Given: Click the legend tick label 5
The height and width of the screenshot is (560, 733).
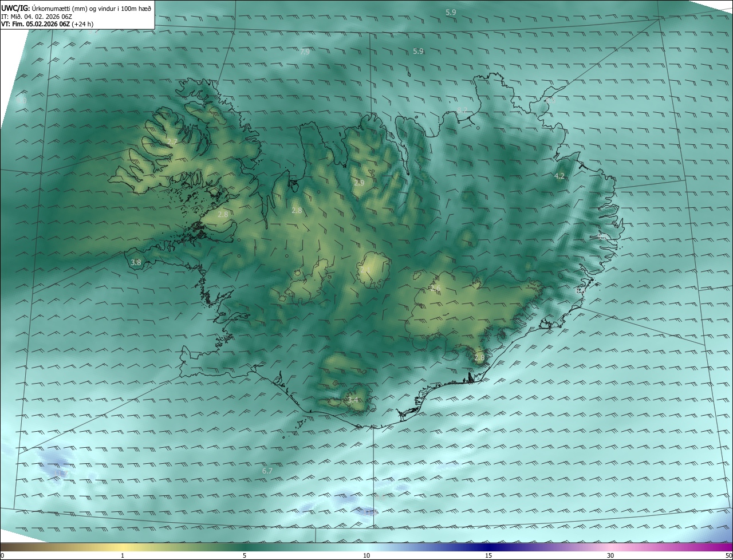Looking at the screenshot, I should point(245,555).
